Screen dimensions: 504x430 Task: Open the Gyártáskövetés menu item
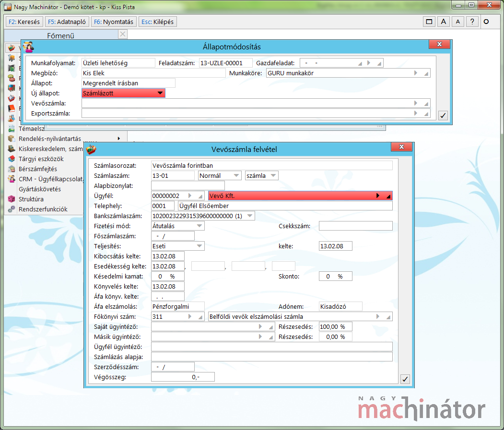pos(39,189)
